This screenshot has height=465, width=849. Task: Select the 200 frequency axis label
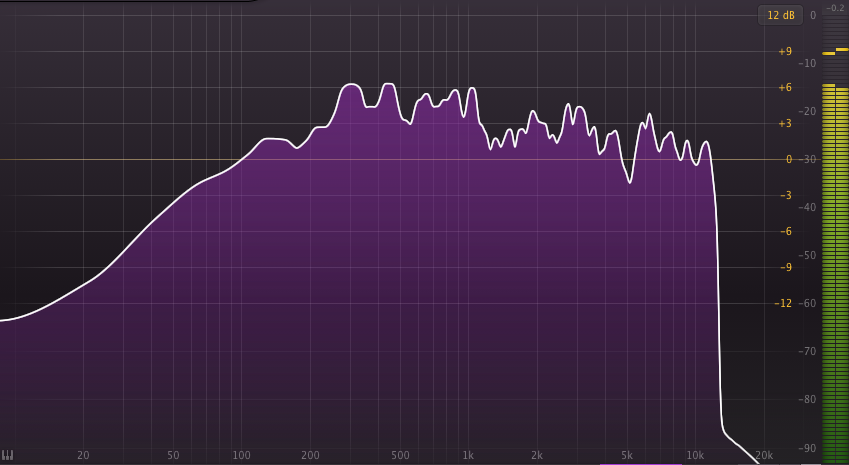pyautogui.click(x=310, y=455)
